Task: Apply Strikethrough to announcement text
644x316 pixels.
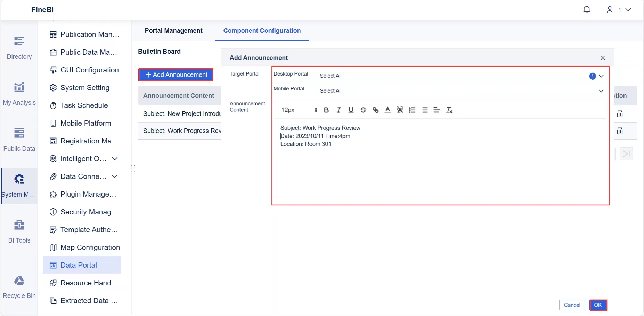Action: click(x=363, y=110)
